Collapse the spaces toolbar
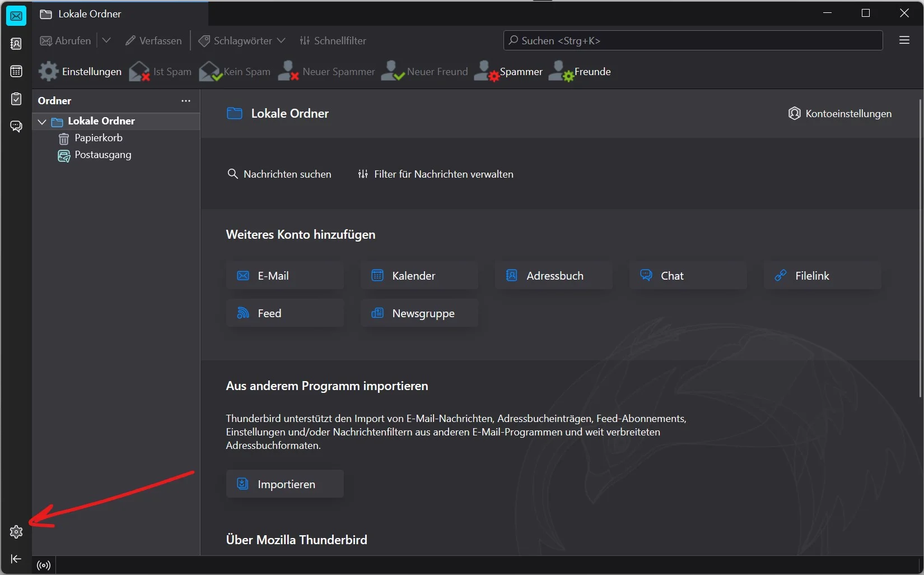The width and height of the screenshot is (924, 575). click(16, 559)
